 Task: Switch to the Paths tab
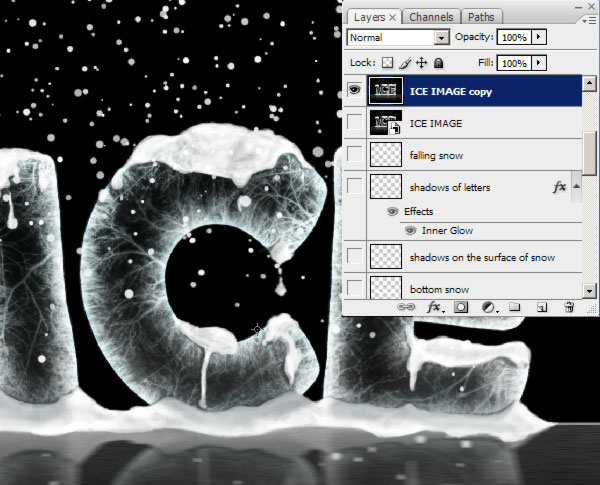coord(483,17)
